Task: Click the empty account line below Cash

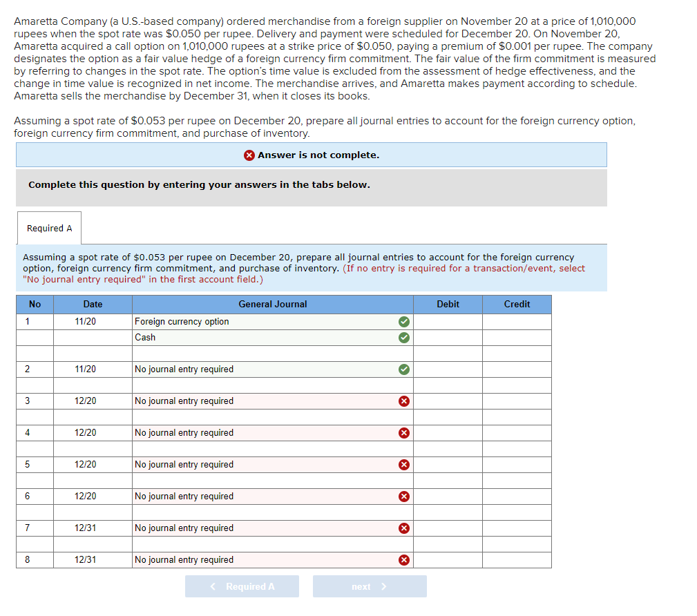Action: (x=272, y=354)
